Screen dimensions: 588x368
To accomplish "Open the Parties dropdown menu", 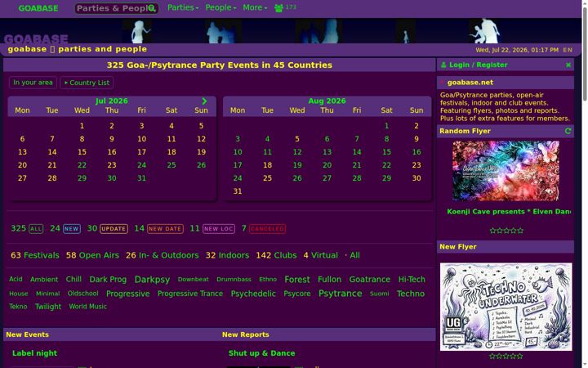I will click(183, 7).
